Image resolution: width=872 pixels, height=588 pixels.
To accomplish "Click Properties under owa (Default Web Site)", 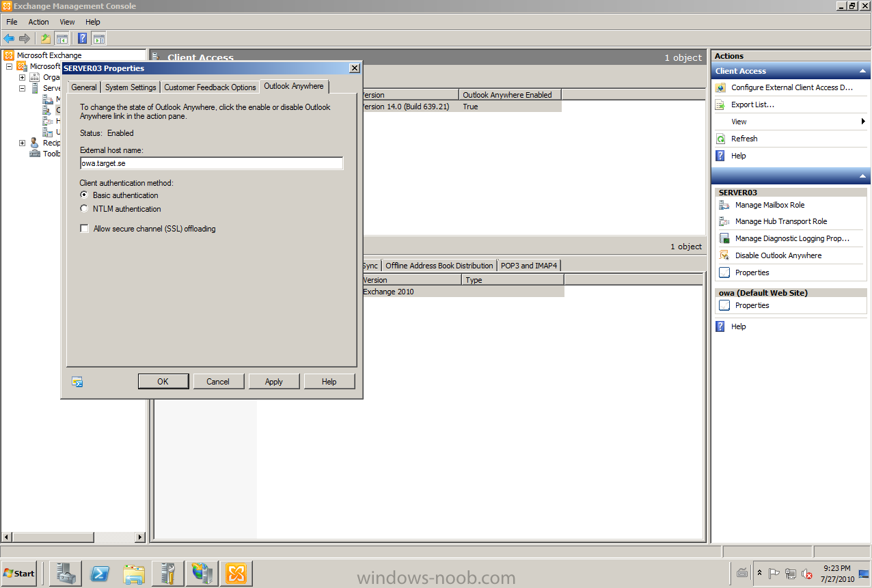I will click(x=752, y=305).
